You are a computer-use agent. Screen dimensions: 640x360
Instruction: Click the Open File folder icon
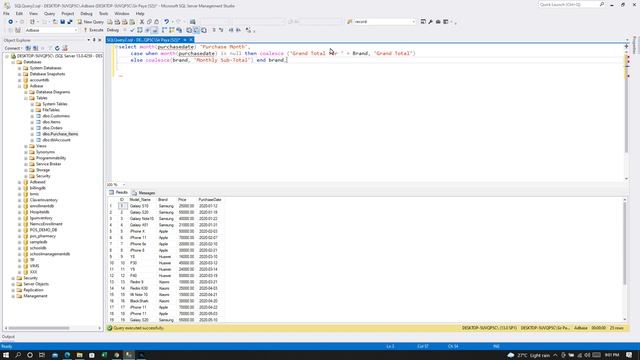click(55, 22)
